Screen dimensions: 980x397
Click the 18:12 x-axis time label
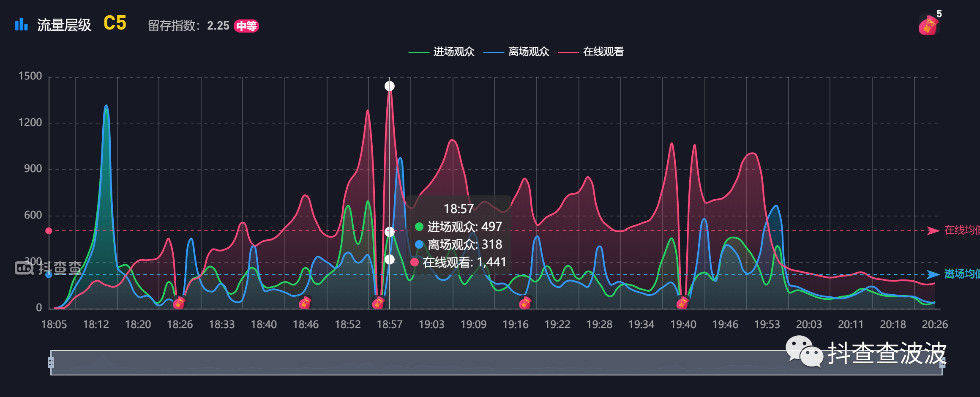(x=96, y=324)
